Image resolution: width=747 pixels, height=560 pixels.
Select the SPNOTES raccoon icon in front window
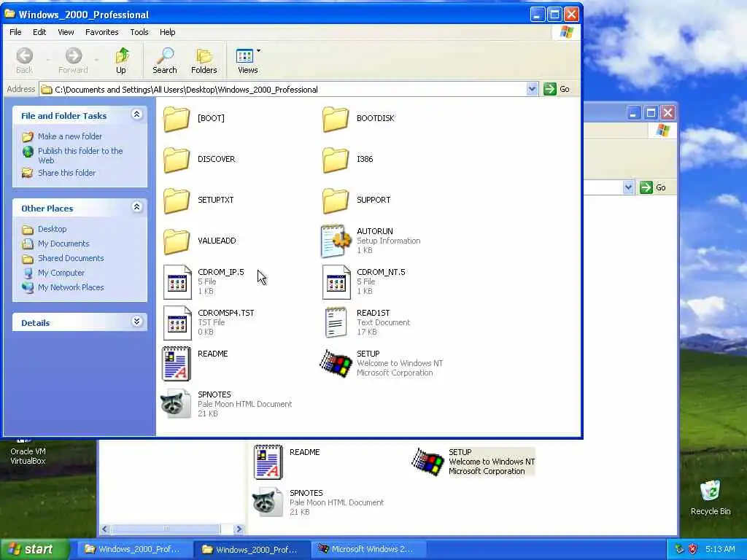tap(176, 404)
